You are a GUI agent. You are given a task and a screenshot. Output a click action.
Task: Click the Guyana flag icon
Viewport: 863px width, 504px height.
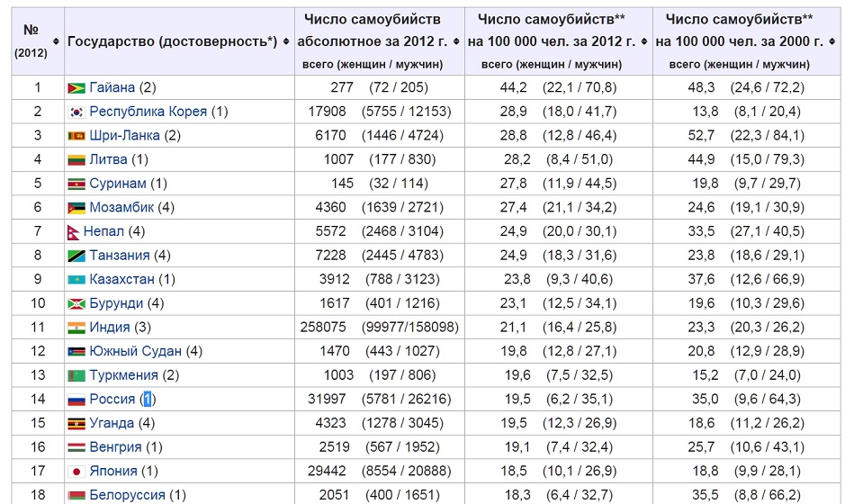(76, 88)
